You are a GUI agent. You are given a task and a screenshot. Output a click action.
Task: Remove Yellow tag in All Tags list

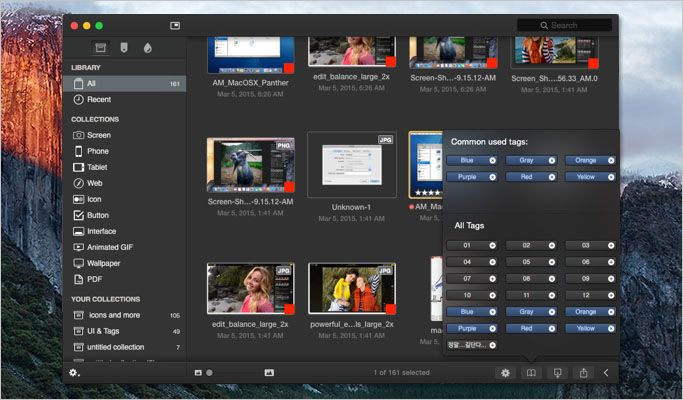(x=611, y=329)
